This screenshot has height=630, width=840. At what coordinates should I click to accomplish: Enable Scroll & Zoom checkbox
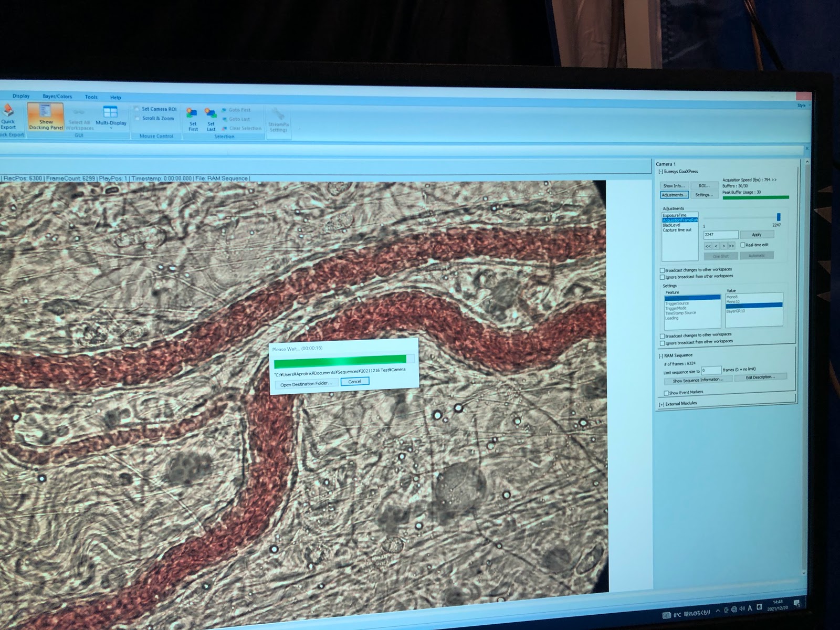(137, 119)
